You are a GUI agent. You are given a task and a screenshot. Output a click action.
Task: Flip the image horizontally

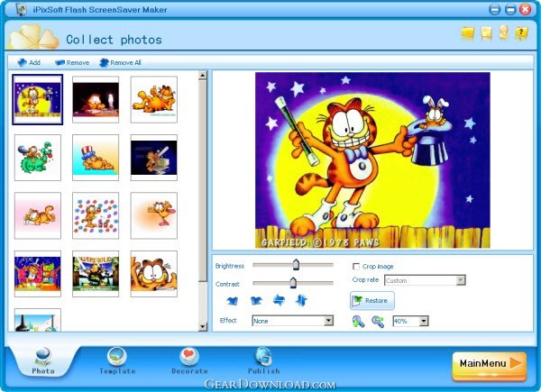point(279,300)
